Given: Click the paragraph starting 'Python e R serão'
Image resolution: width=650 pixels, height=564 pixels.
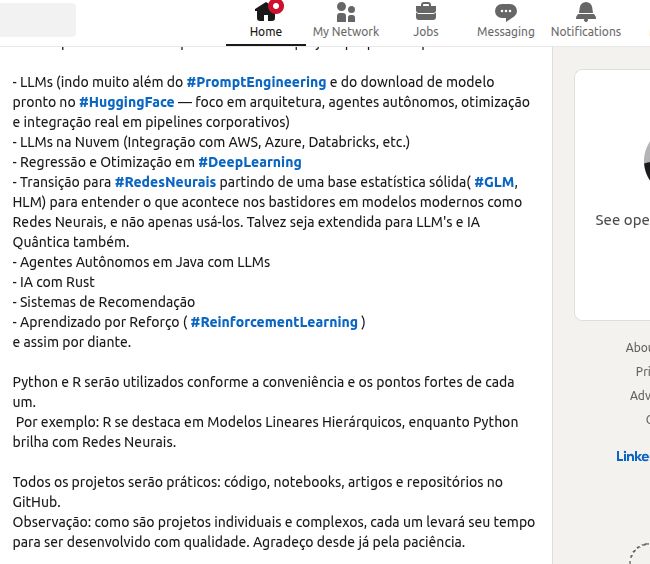Looking at the screenshot, I should tap(263, 392).
